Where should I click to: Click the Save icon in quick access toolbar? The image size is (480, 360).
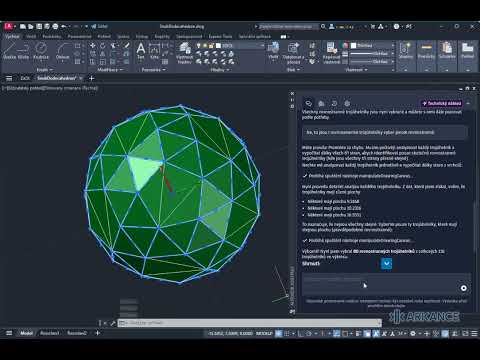coord(39,26)
